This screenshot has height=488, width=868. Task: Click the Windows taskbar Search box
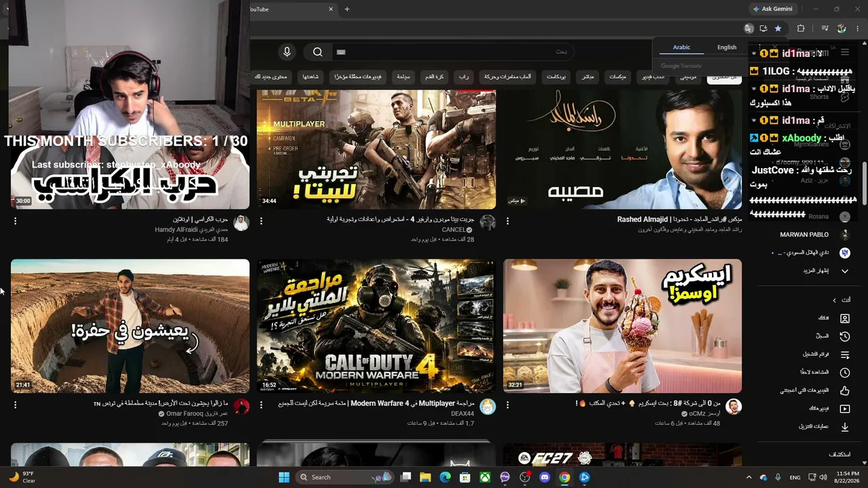(344, 477)
